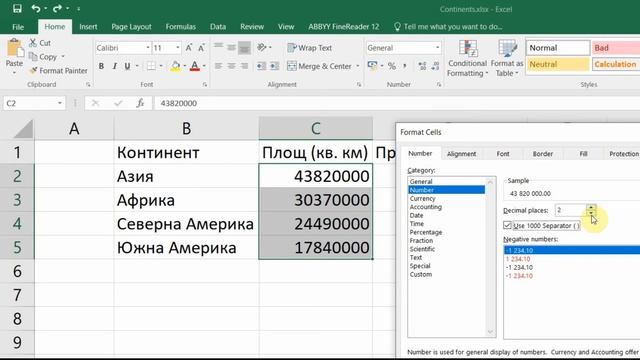
Task: Increase decimal places in ribbon
Action: pyautogui.click(x=422, y=66)
